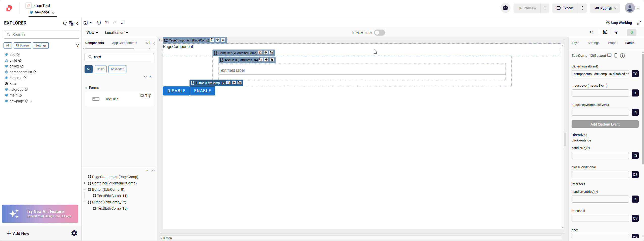Open the AI assistant robot icon

[505, 8]
